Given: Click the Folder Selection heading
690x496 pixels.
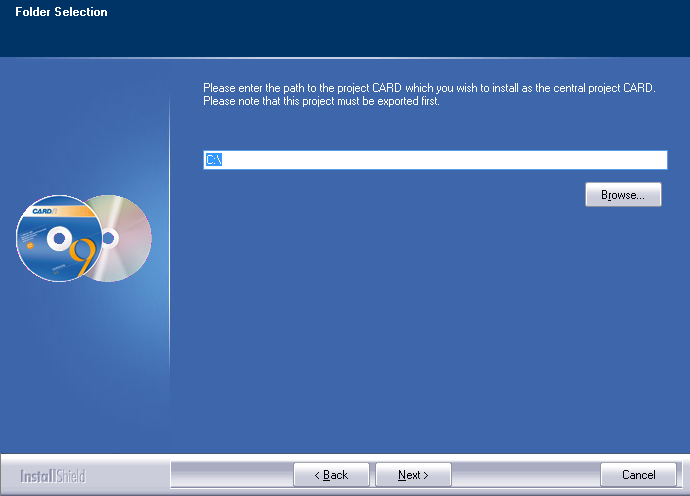Looking at the screenshot, I should 61,12.
